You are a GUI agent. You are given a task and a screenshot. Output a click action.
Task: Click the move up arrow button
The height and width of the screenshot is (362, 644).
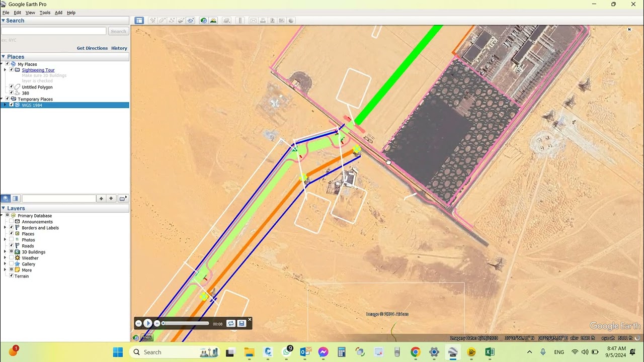point(101,199)
